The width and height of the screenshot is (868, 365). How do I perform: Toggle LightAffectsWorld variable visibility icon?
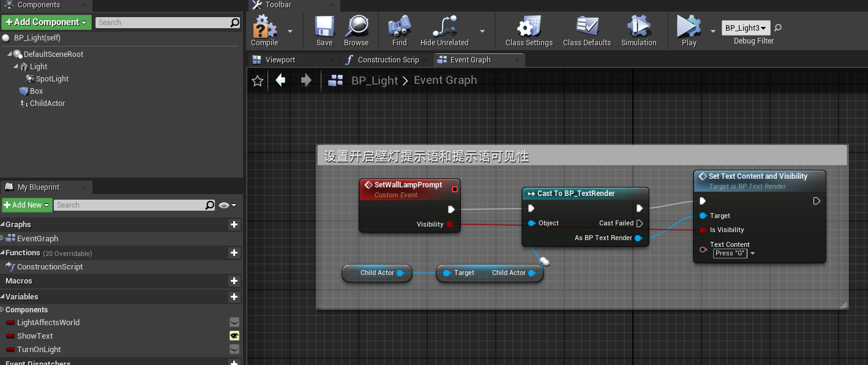pyautogui.click(x=234, y=322)
